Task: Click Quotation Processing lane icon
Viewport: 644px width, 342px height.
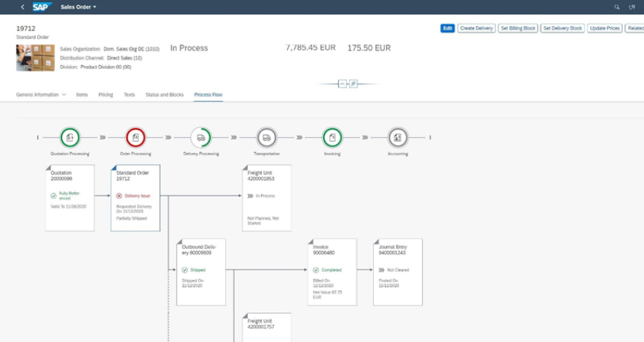Action: pyautogui.click(x=70, y=137)
